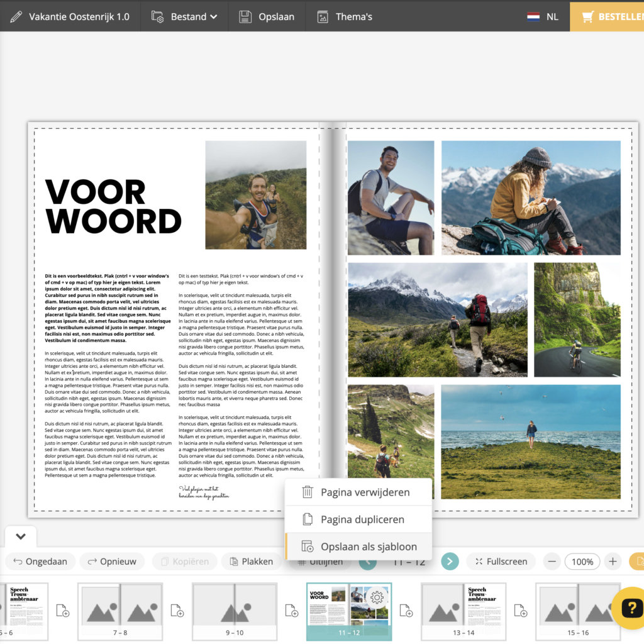The image size is (644, 644).
Task: Go to previous spread with teal arrow
Action: pyautogui.click(x=367, y=564)
